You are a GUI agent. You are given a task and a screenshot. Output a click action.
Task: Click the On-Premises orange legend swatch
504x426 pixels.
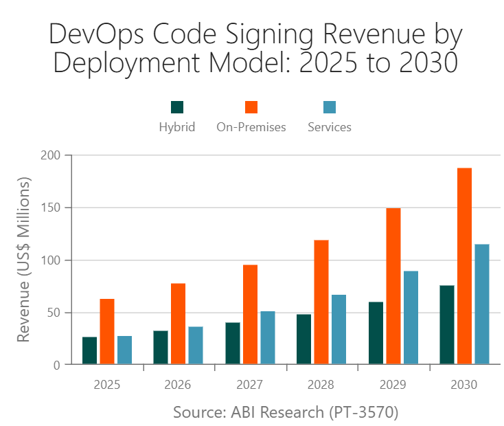point(251,107)
